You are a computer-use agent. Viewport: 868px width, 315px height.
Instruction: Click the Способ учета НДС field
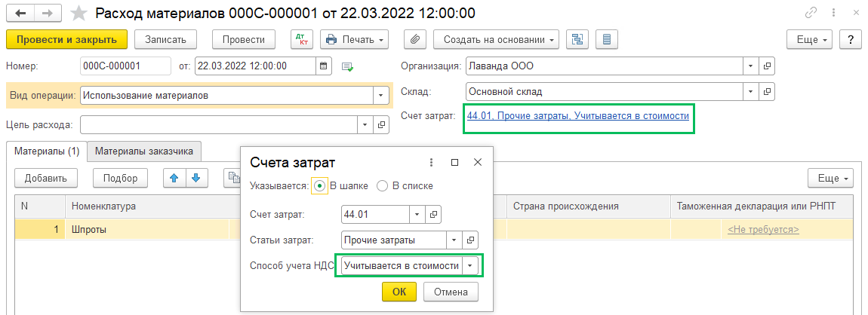click(402, 266)
